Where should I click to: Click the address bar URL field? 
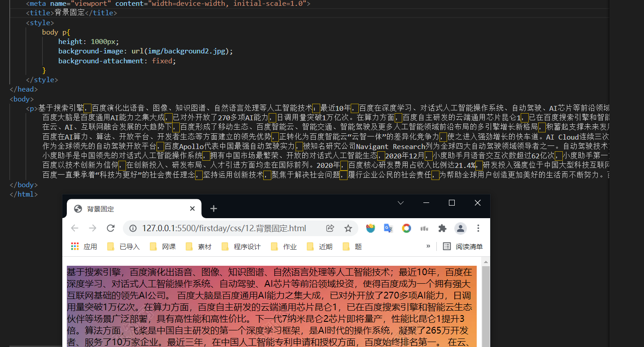pos(224,228)
